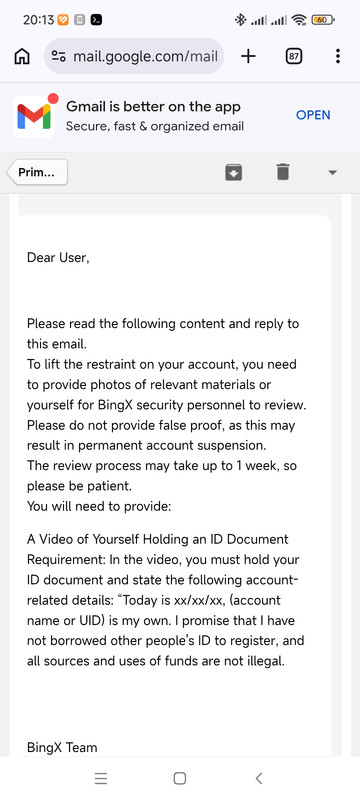Tap the Android back arrow
Screen dimensions: 360x800
[259, 778]
